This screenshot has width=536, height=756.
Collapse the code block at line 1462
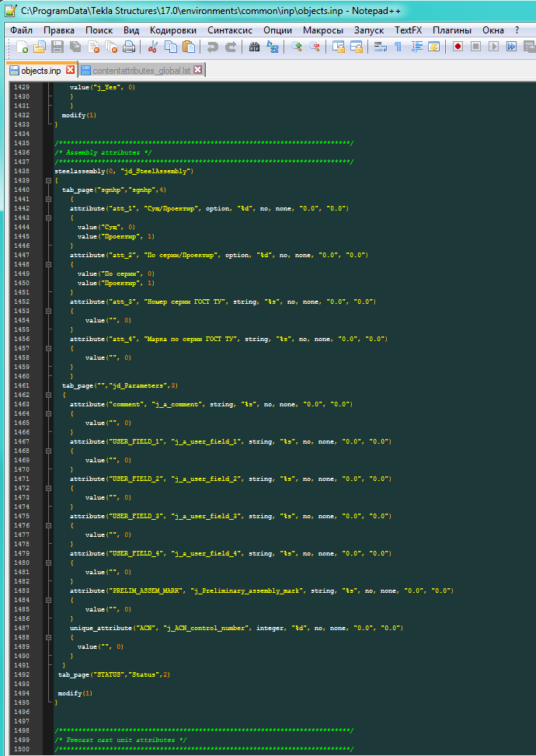[47, 395]
